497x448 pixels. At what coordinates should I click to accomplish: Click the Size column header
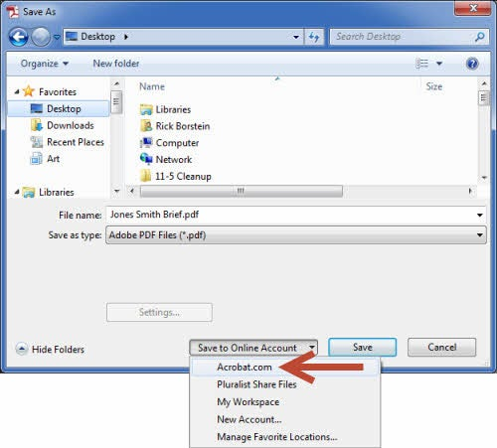pyautogui.click(x=434, y=86)
